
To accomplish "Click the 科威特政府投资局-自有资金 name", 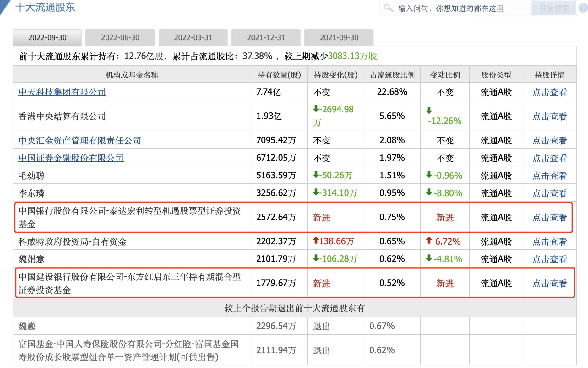I will [x=73, y=241].
